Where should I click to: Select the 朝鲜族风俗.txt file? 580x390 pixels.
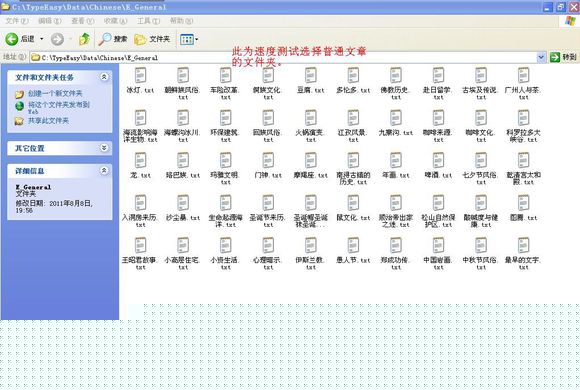pyautogui.click(x=183, y=84)
